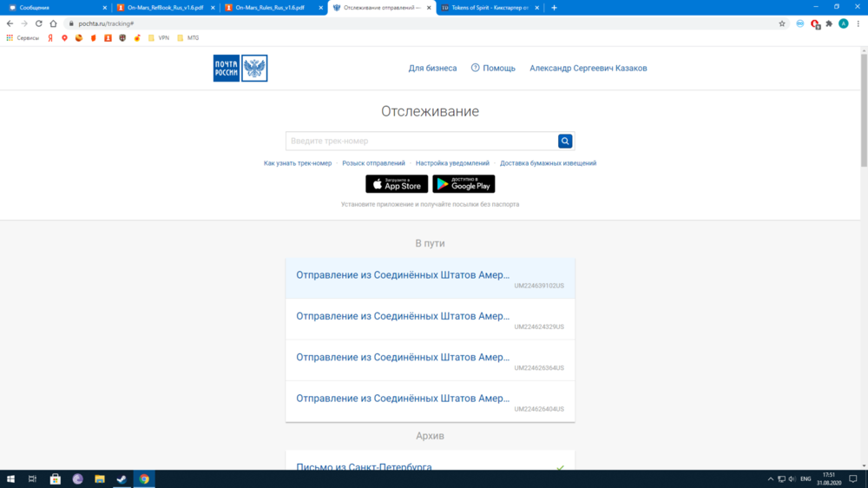Open user account Александр Сергеевич Казаков
The image size is (868, 488).
coord(588,68)
